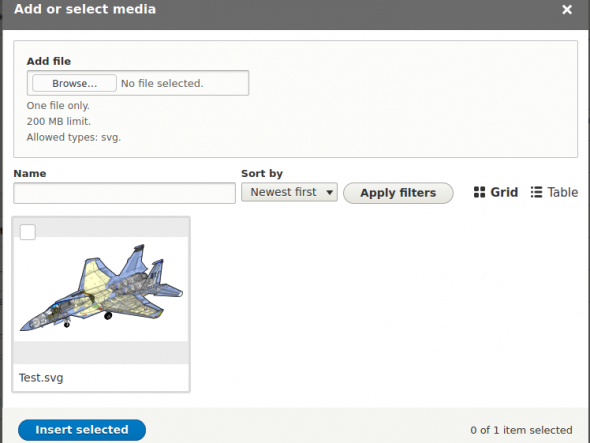Image resolution: width=590 pixels, height=443 pixels.
Task: Click the Allowed types: svg. text
Action: [x=74, y=137]
